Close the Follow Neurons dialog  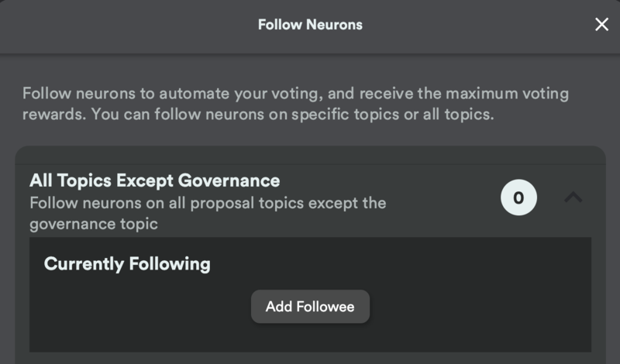click(601, 25)
